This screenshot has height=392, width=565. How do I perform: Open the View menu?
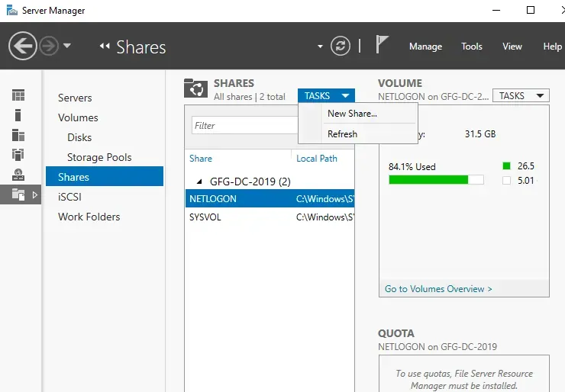click(x=512, y=47)
